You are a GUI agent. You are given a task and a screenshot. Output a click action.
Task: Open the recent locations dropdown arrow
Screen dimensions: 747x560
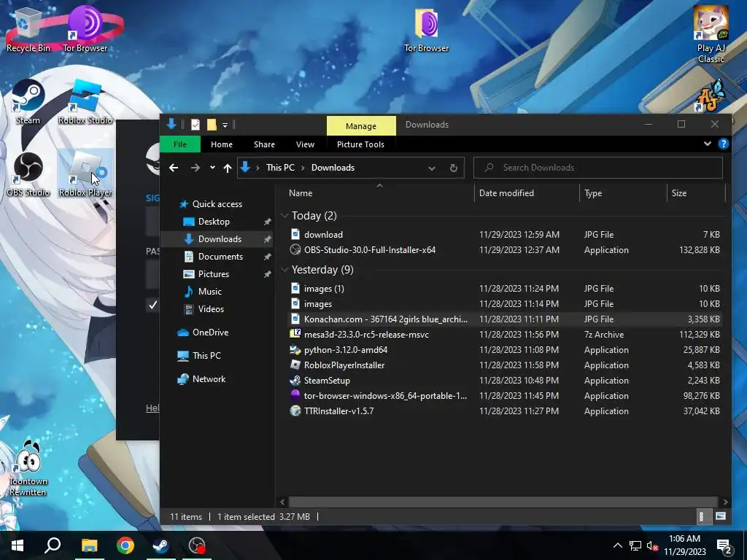(212, 168)
